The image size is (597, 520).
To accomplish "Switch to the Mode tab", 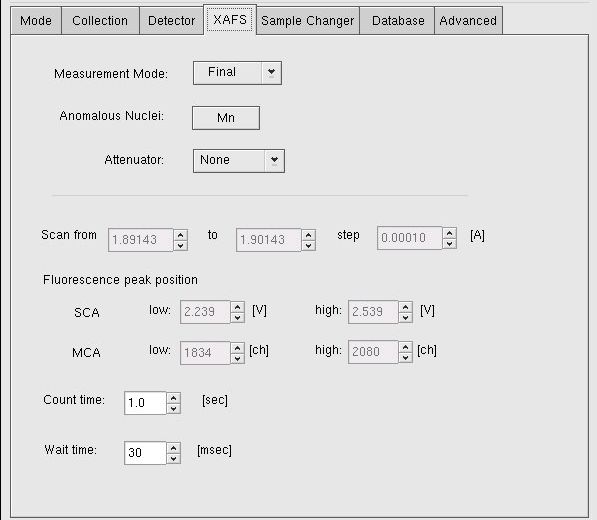I will click(x=36, y=21).
